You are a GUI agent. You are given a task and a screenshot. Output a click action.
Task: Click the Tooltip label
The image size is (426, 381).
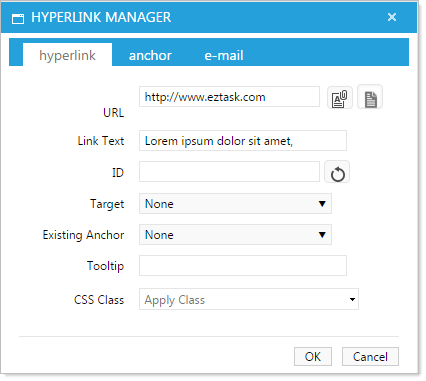105,266
